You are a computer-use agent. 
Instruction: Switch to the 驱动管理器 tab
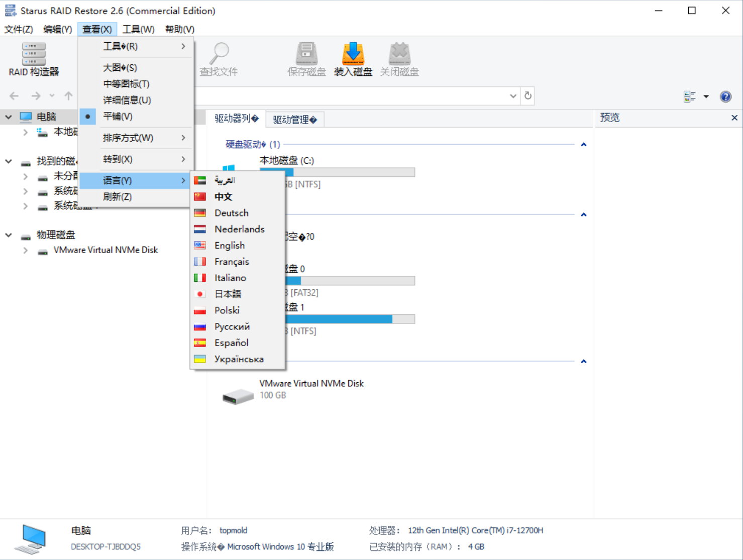click(x=295, y=120)
